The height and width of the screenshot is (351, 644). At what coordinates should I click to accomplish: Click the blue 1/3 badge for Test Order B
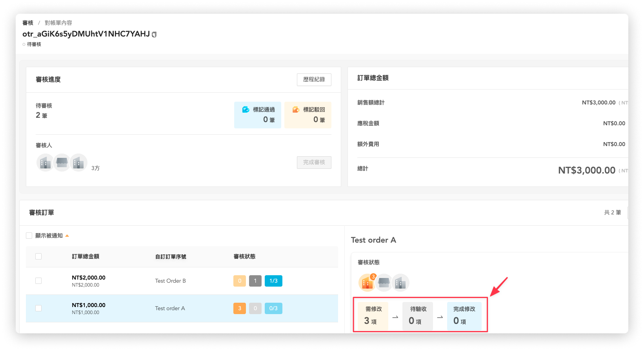coord(273,281)
